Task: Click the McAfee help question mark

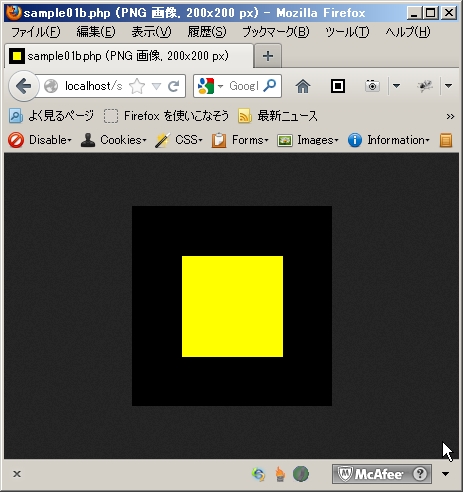Action: [420, 473]
